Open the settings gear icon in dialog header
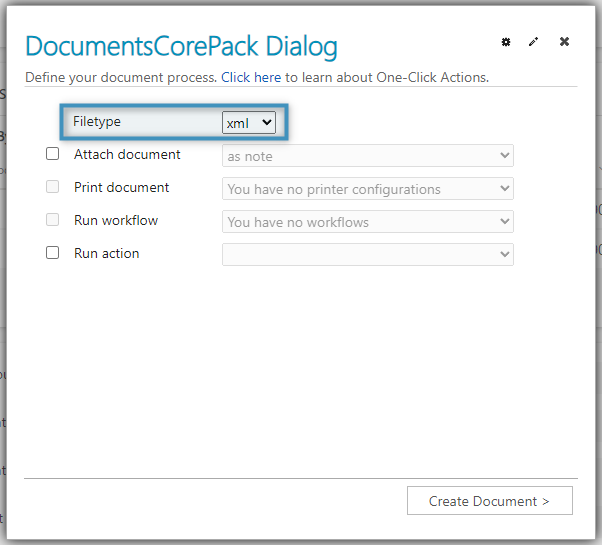Image resolution: width=602 pixels, height=545 pixels. [506, 42]
